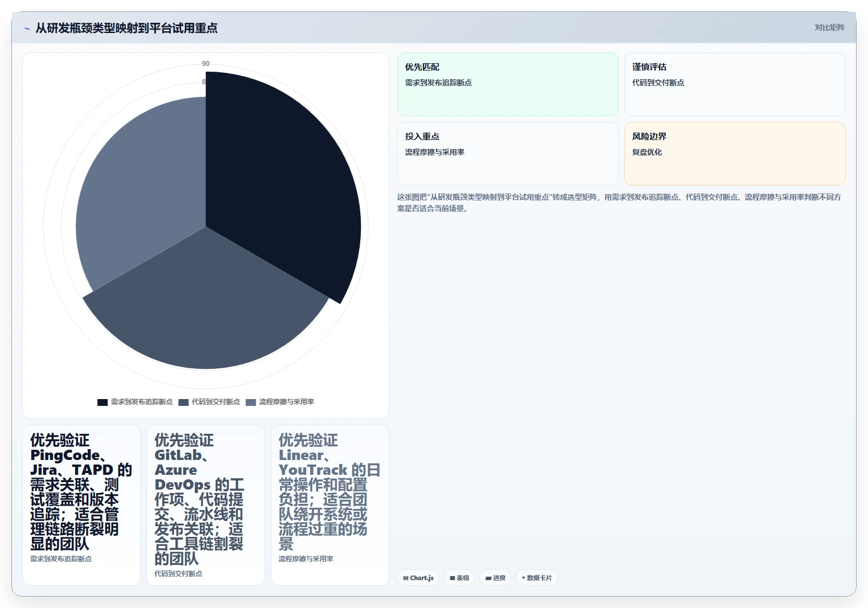Click 需求到发布追踪断点 caption under PingCode card
Viewport: 868px width, 608px height.
[61, 559]
